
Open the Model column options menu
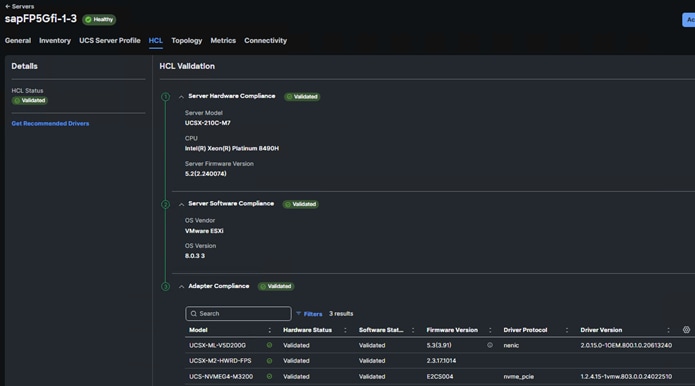(x=269, y=330)
